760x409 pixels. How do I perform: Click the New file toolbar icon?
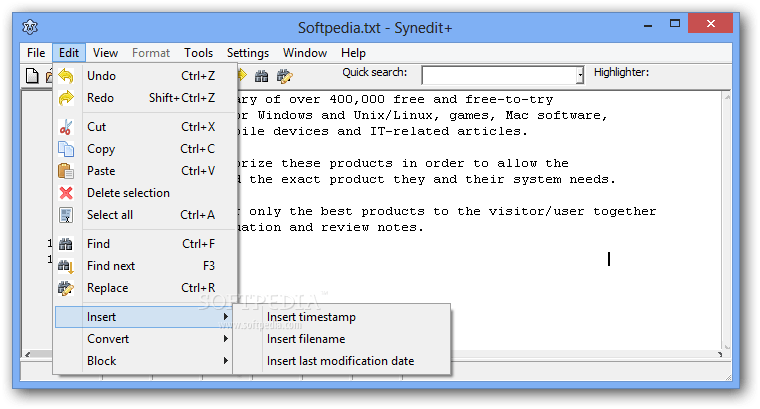click(x=32, y=76)
